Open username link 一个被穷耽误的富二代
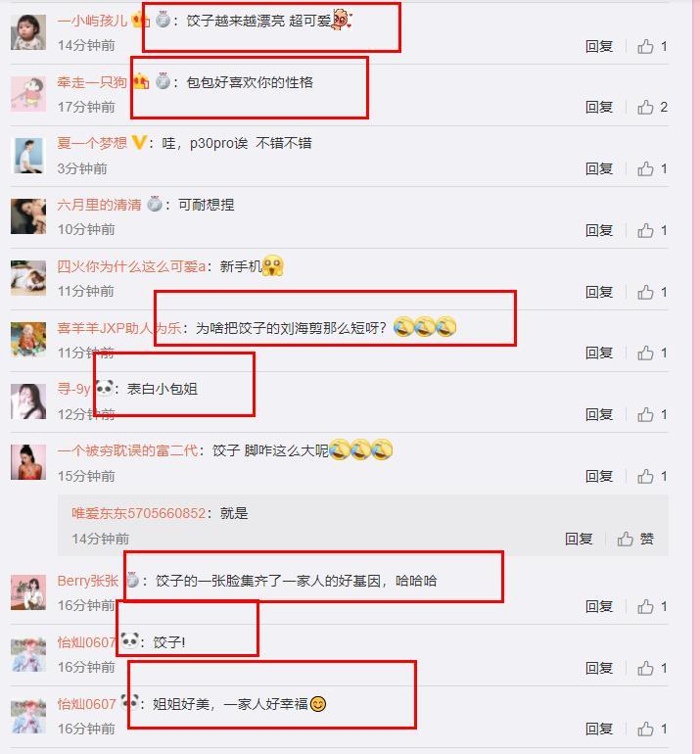Screen dimensions: 700x754 pyautogui.click(x=127, y=450)
